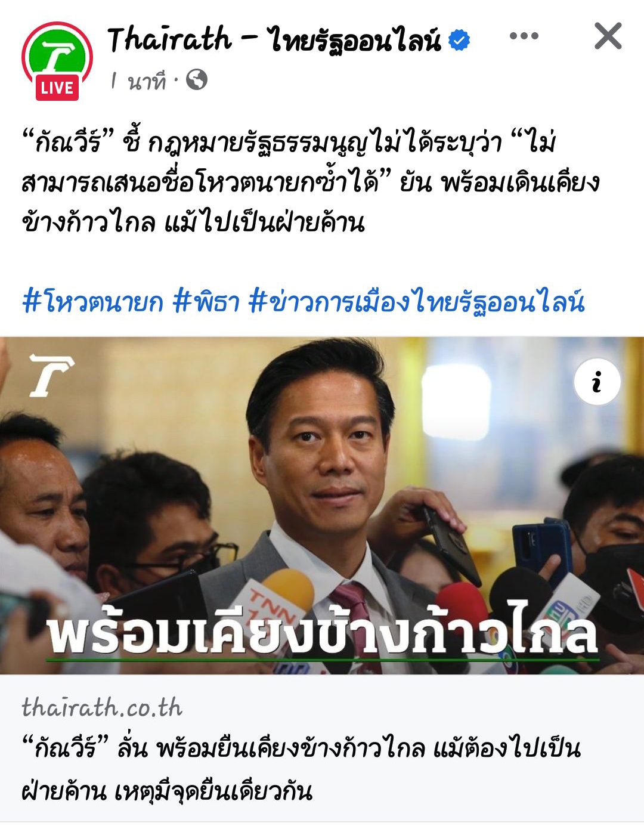Click the globe public audience icon
644x826 pixels.
coord(197,79)
